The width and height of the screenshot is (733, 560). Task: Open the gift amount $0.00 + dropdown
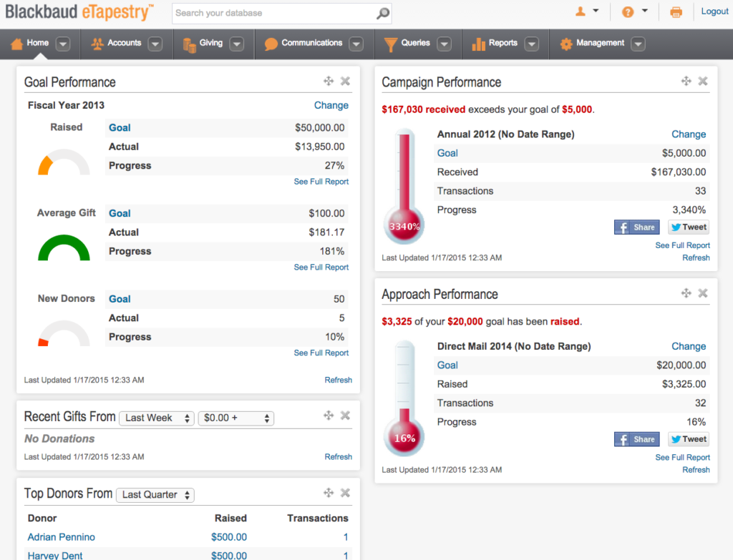tap(236, 418)
